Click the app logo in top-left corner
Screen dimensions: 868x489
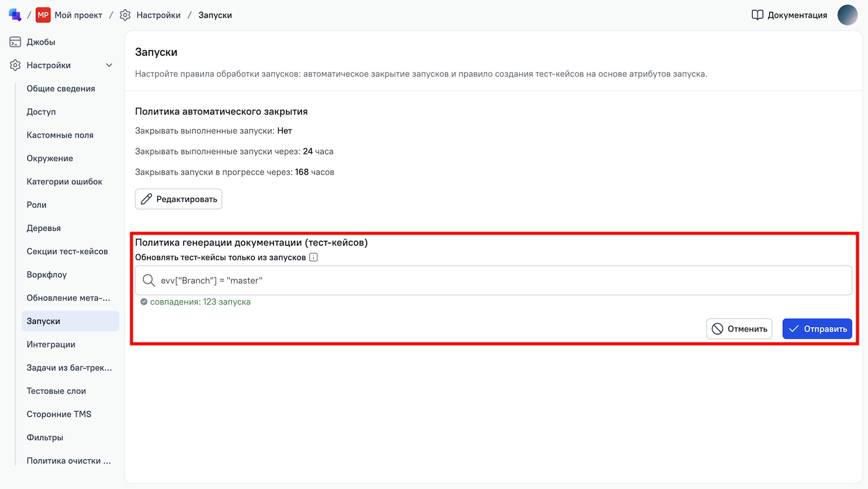15,15
